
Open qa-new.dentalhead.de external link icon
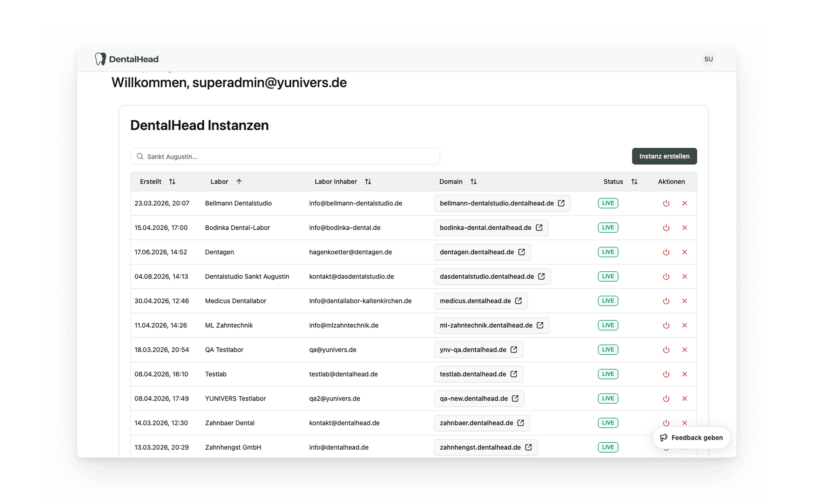(x=515, y=398)
